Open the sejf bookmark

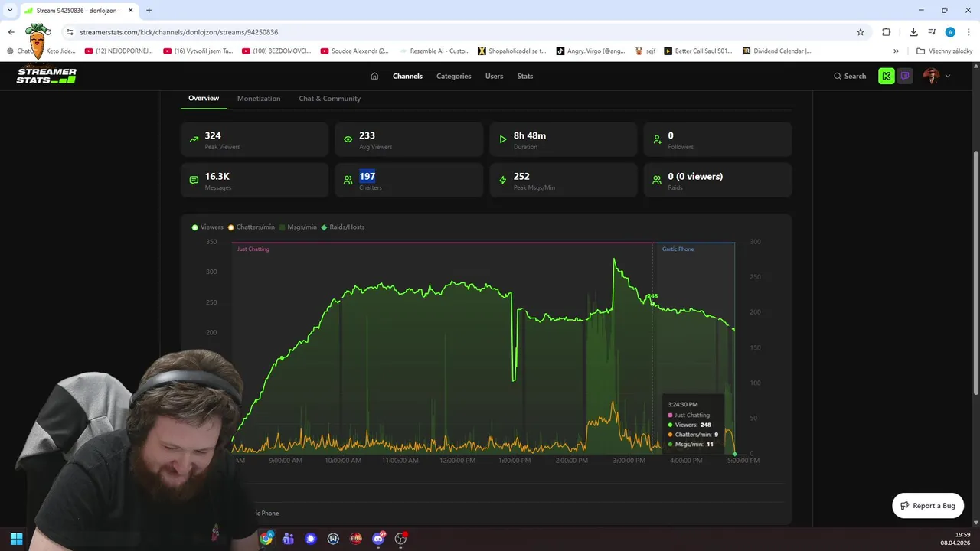[645, 51]
